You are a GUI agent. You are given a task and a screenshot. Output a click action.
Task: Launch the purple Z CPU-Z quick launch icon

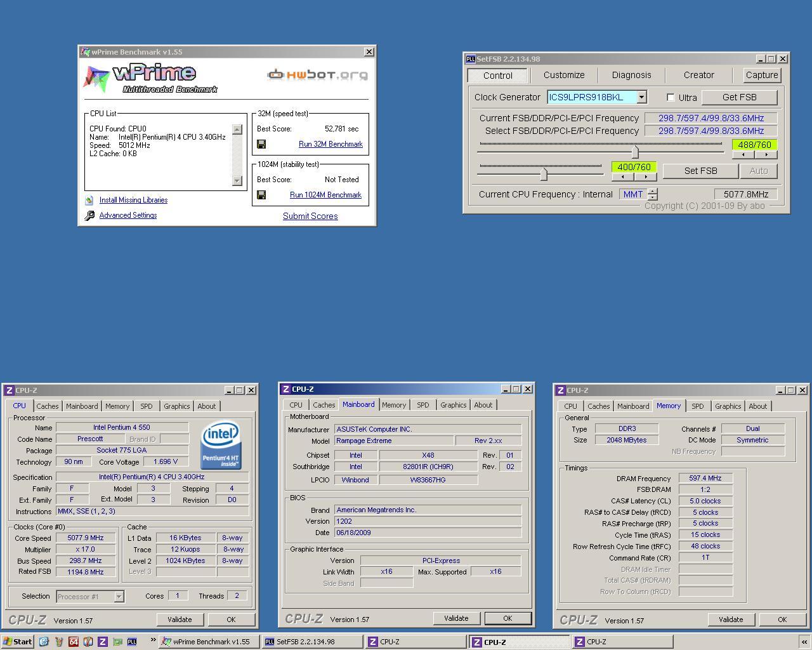[x=103, y=642]
